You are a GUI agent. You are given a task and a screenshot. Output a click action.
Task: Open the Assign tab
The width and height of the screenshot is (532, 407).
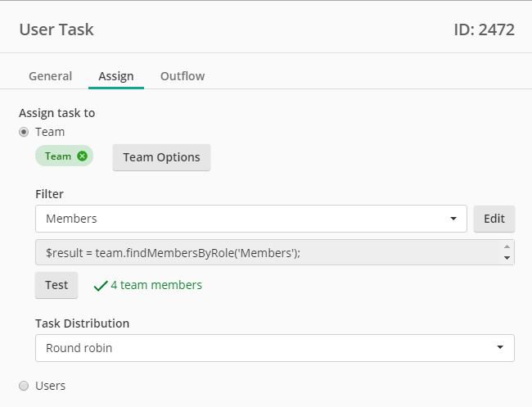click(x=116, y=76)
